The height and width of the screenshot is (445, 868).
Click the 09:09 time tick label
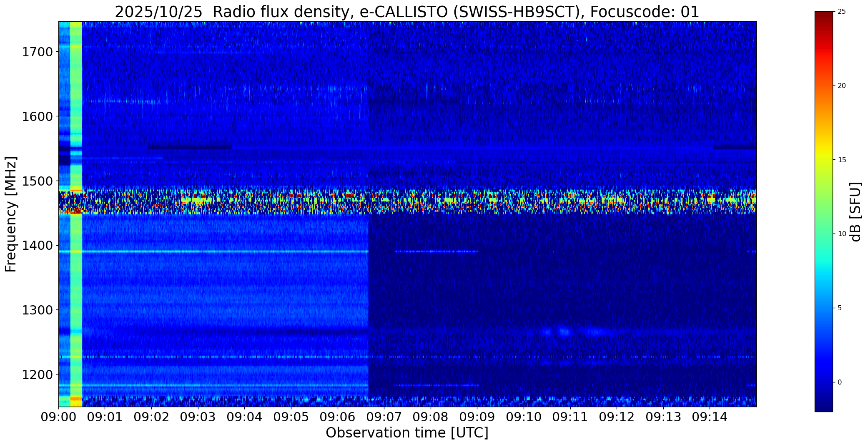click(x=477, y=417)
